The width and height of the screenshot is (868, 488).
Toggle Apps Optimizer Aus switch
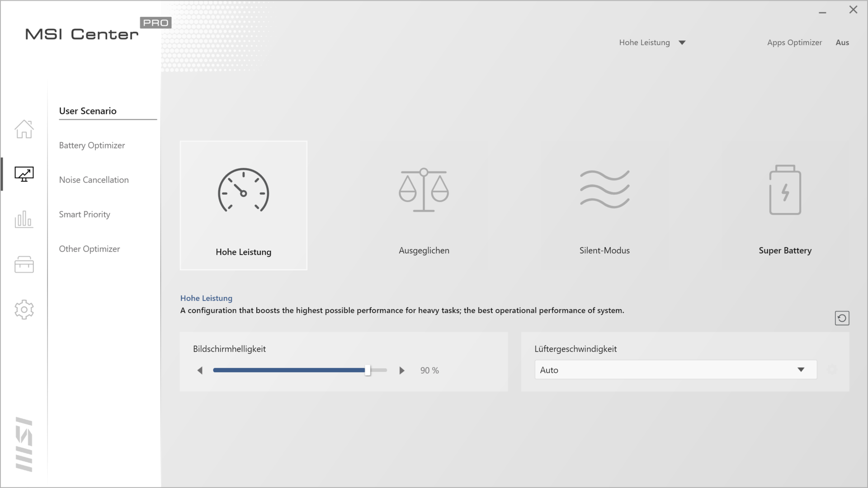click(x=842, y=42)
